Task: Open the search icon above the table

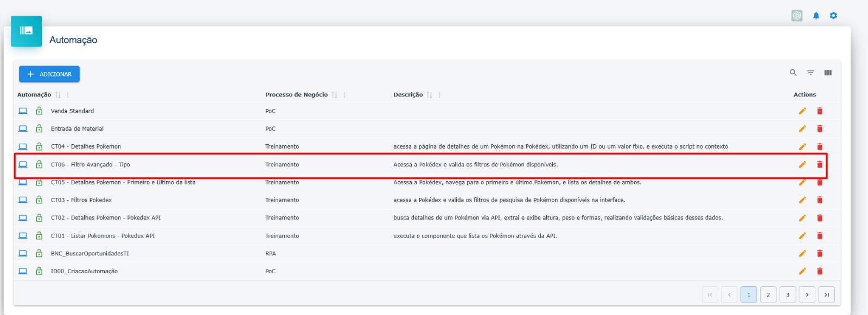Action: coord(793,73)
